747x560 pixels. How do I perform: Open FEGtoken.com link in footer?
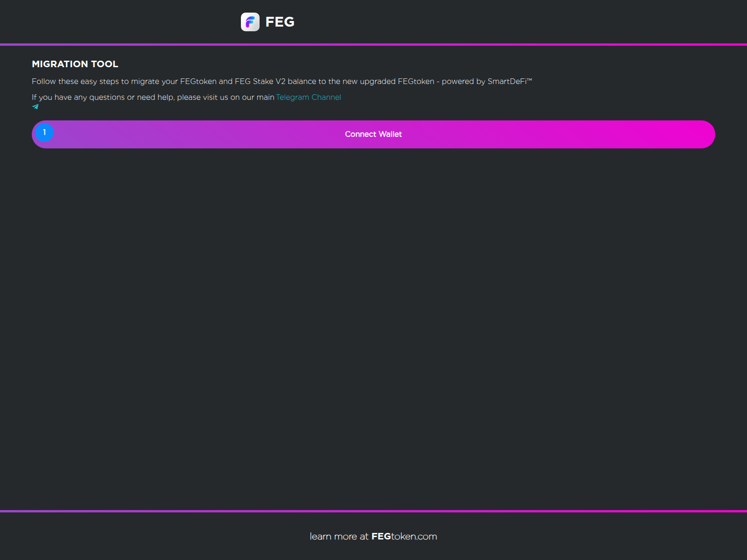point(404,537)
